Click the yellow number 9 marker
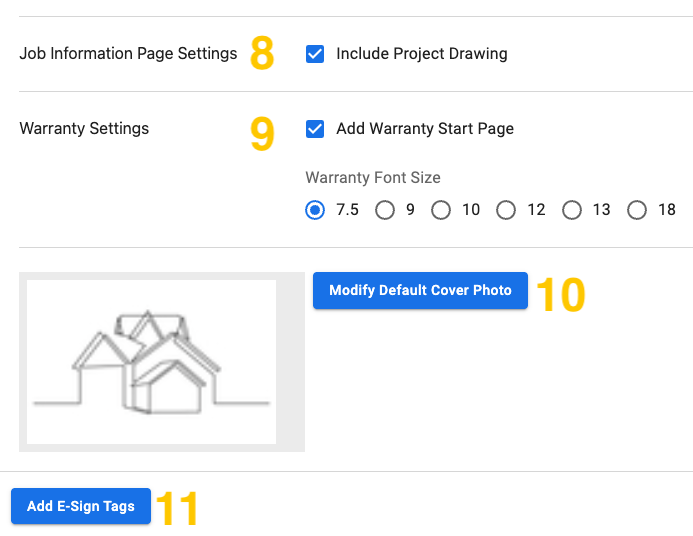This screenshot has height=536, width=693. pyautogui.click(x=262, y=133)
